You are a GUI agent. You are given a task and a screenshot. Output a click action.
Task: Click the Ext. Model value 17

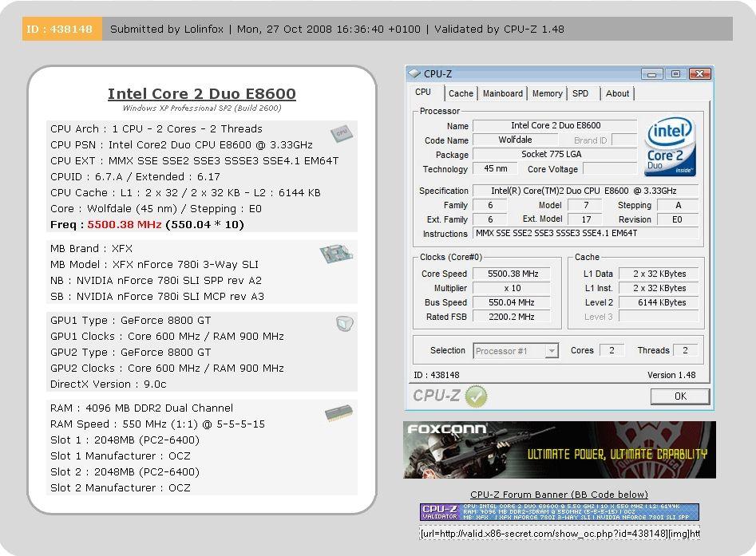pos(585,219)
